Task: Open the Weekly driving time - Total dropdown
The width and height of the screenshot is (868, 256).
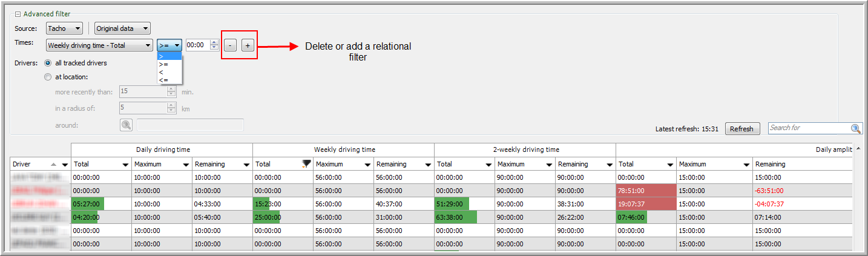Action: 99,45
